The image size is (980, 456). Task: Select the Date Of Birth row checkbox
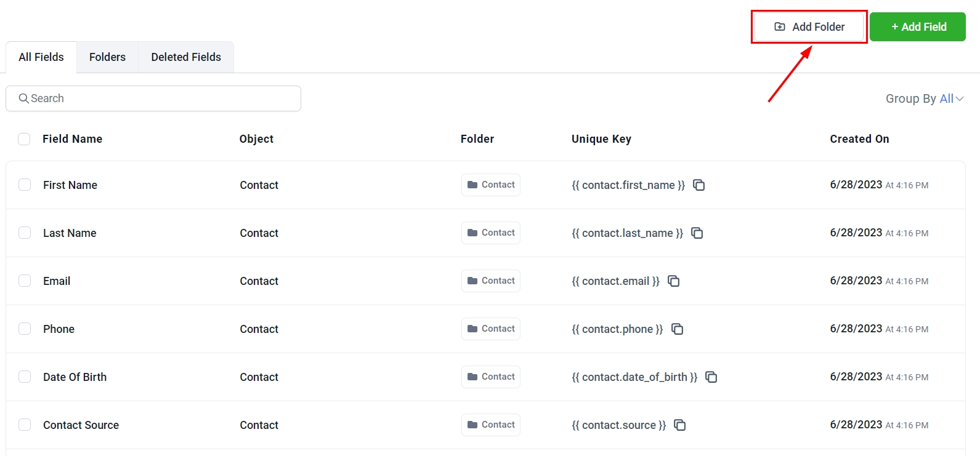point(25,377)
